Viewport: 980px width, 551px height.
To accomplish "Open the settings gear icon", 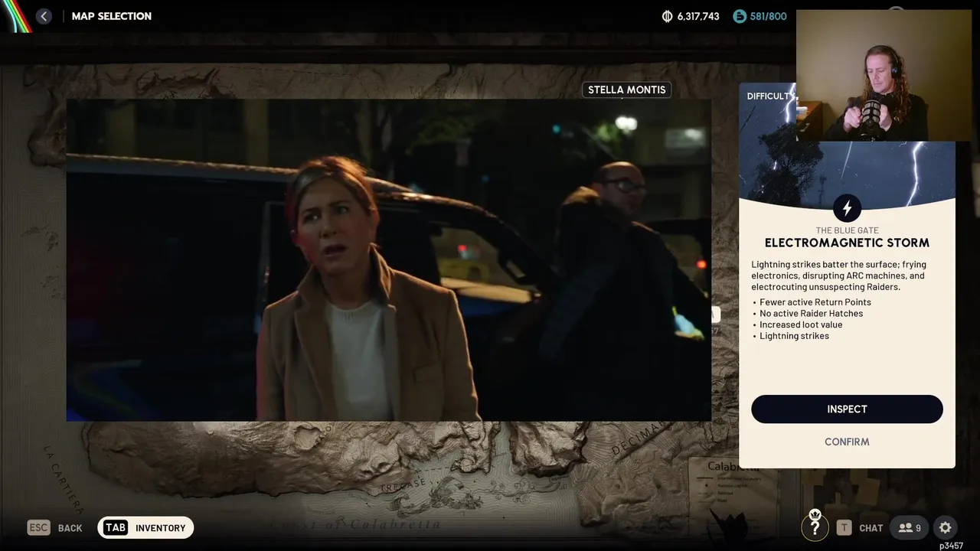I will [x=945, y=527].
